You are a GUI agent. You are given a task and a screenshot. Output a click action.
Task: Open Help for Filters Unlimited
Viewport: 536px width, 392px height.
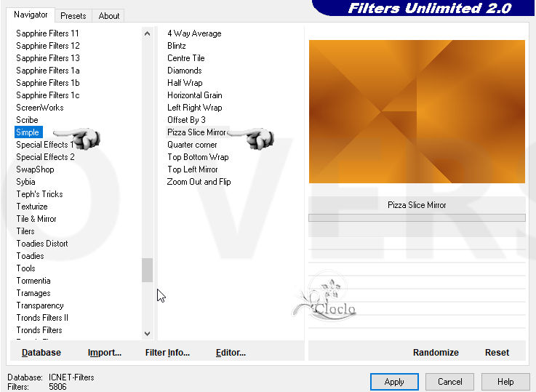[x=505, y=382]
